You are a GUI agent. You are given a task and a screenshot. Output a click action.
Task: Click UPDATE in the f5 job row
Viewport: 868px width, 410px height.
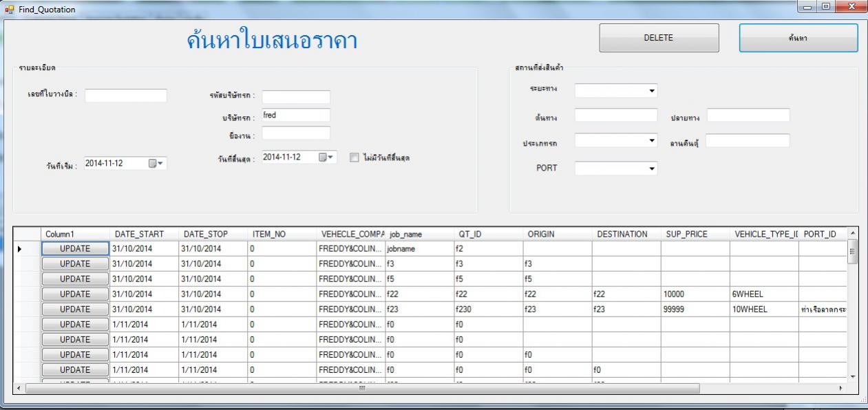tap(76, 279)
